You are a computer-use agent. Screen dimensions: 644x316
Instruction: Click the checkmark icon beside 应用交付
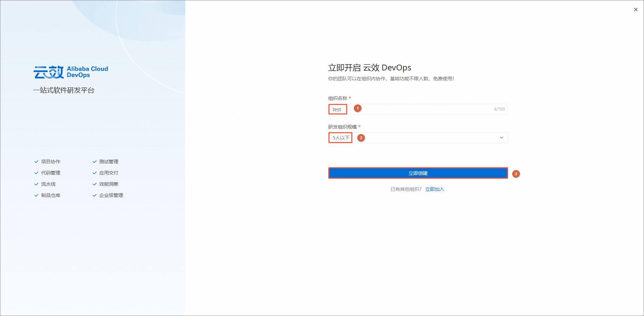94,173
